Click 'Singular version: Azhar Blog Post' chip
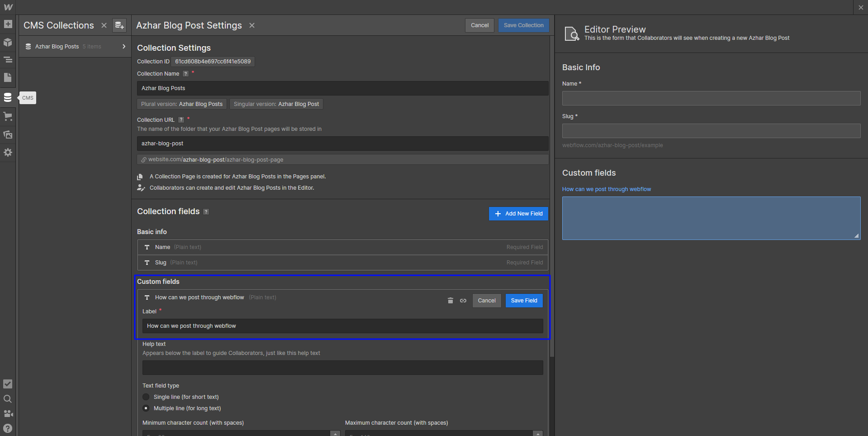The height and width of the screenshot is (436, 868). (276, 104)
